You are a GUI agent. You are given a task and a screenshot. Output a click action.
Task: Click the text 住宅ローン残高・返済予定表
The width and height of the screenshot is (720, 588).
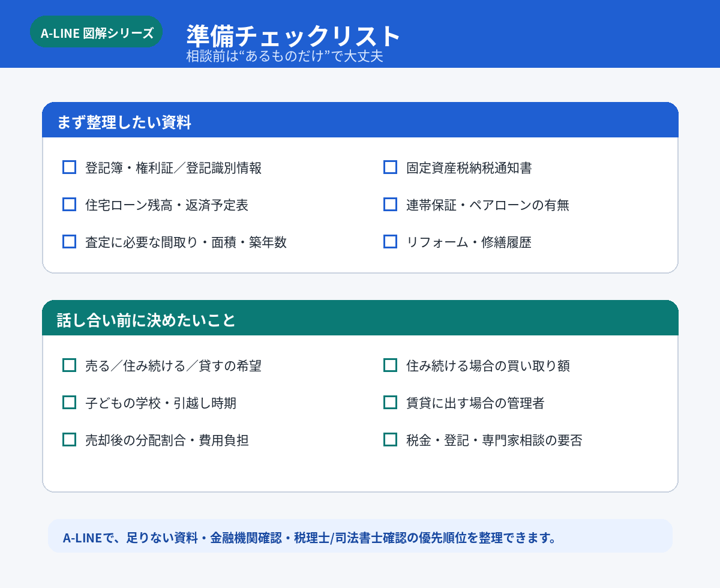pos(167,205)
